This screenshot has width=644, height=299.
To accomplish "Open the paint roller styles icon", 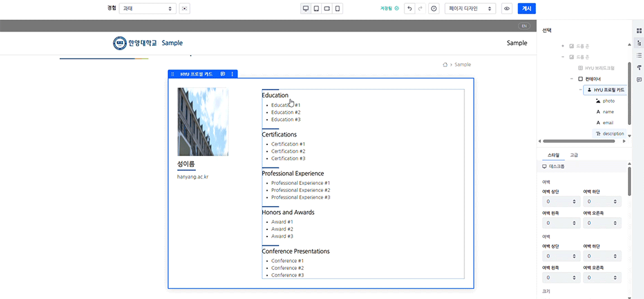I will click(639, 67).
